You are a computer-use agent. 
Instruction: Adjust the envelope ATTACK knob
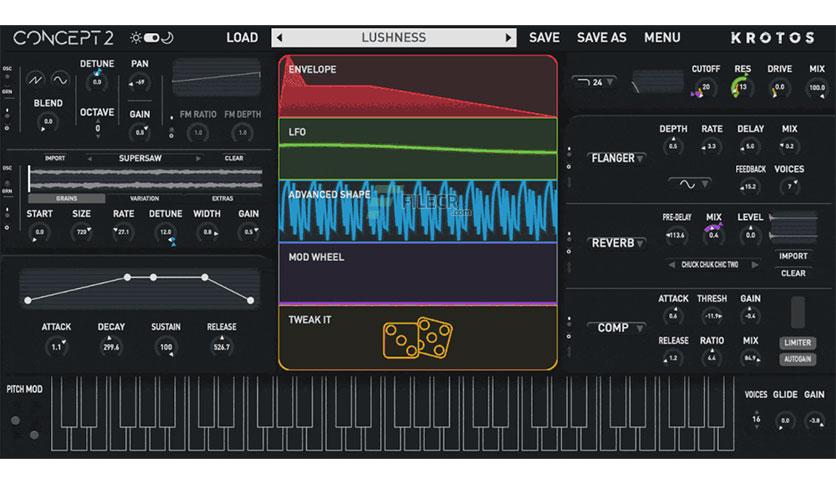click(57, 347)
